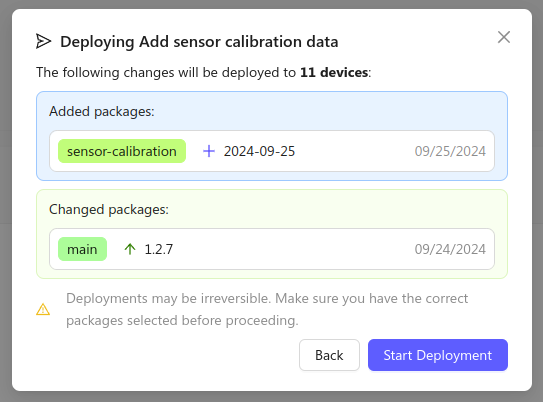Select the main package tag

[82, 249]
